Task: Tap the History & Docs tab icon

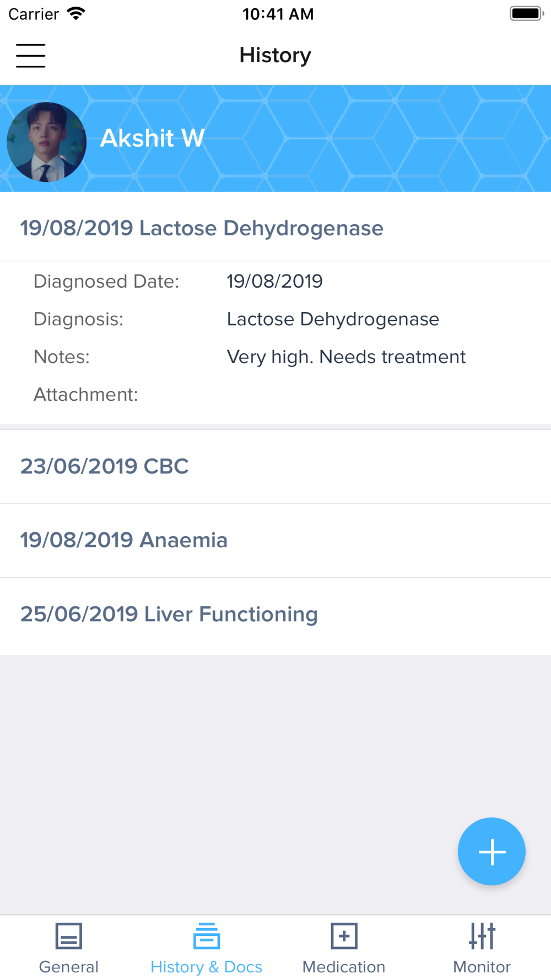Action: pyautogui.click(x=207, y=936)
